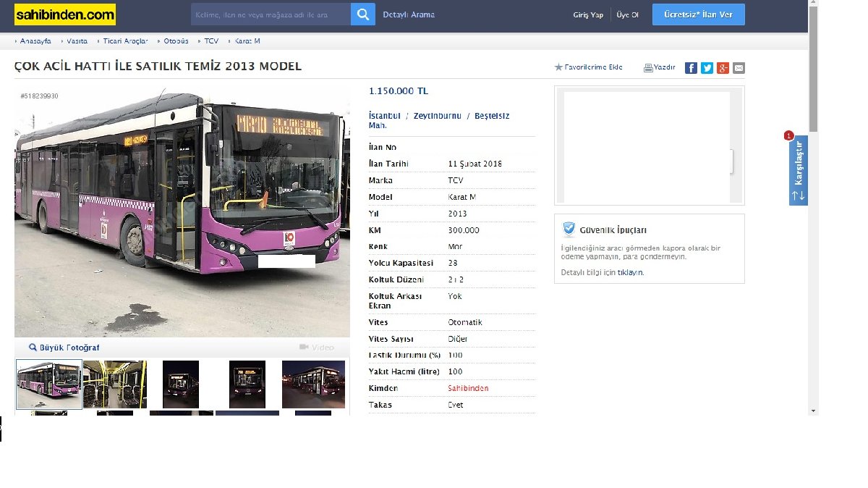The width and height of the screenshot is (868, 488).
Task: Share listing on Google Plus
Action: coord(723,68)
